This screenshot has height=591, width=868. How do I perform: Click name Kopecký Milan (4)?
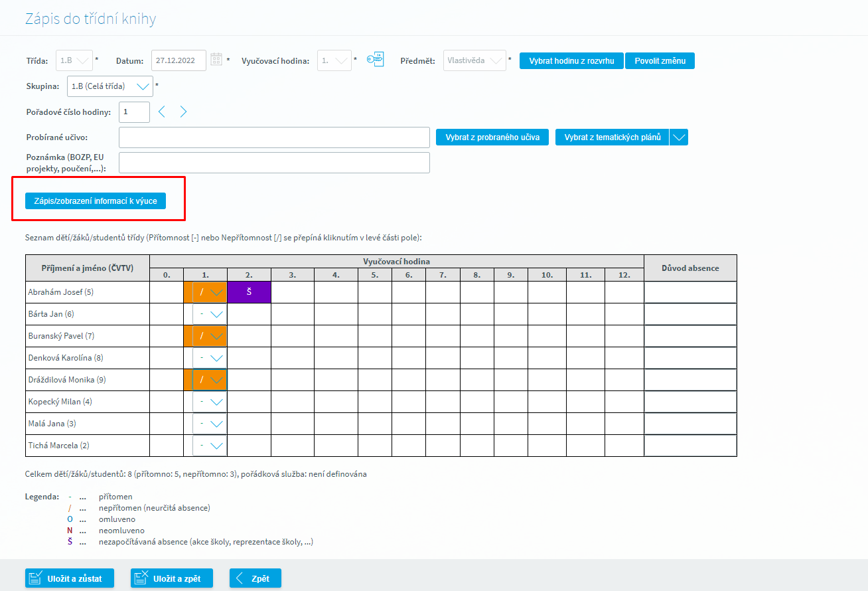[60, 402]
